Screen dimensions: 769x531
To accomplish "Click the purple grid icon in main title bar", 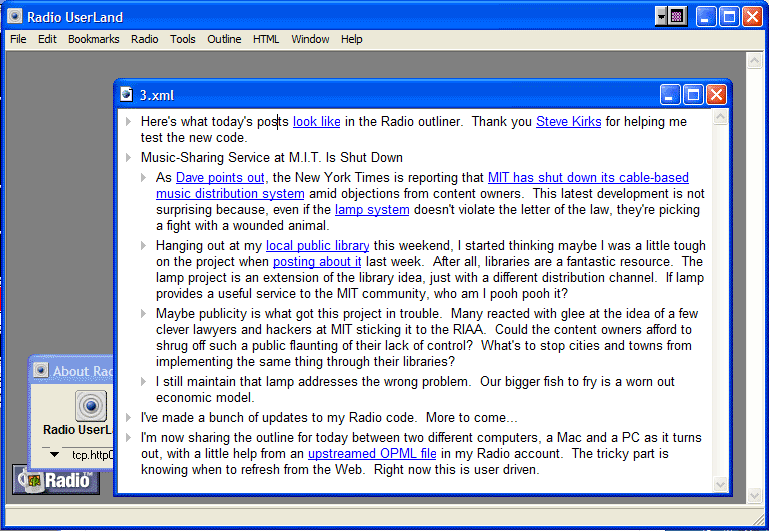I will point(677,17).
